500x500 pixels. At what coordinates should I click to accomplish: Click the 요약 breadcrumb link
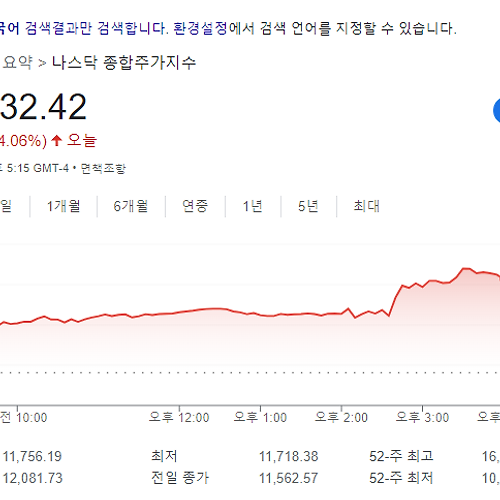coord(18,62)
